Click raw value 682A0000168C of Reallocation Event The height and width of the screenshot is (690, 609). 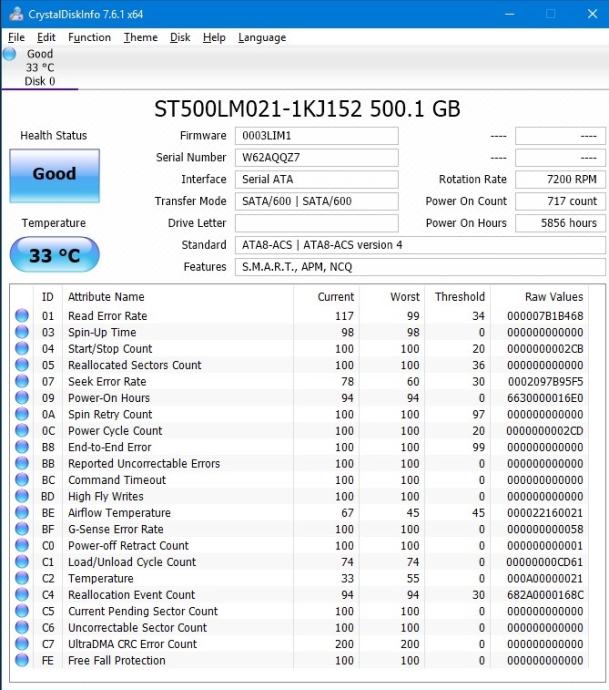click(x=545, y=595)
